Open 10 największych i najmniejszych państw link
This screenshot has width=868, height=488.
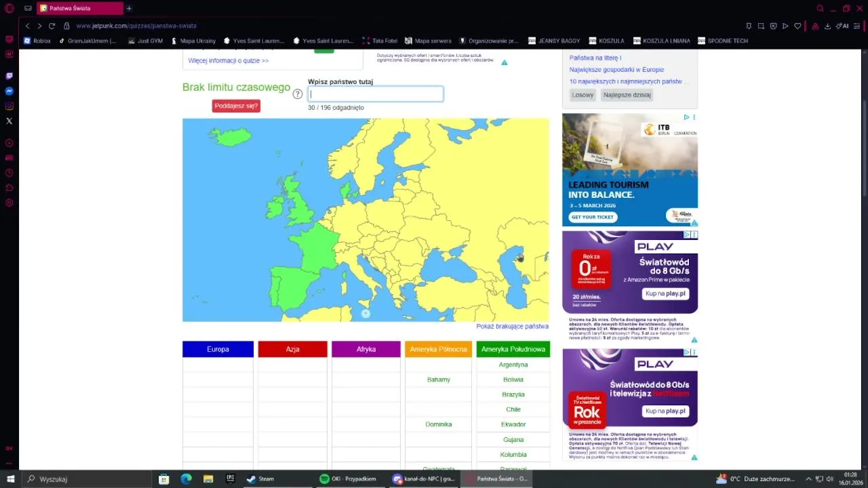point(628,81)
